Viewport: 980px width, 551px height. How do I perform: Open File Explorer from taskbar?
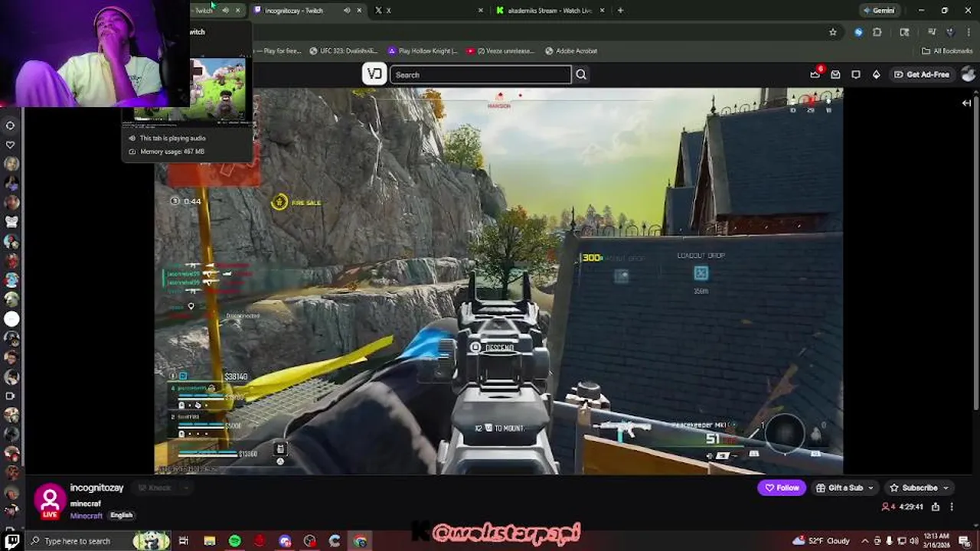[x=210, y=541]
